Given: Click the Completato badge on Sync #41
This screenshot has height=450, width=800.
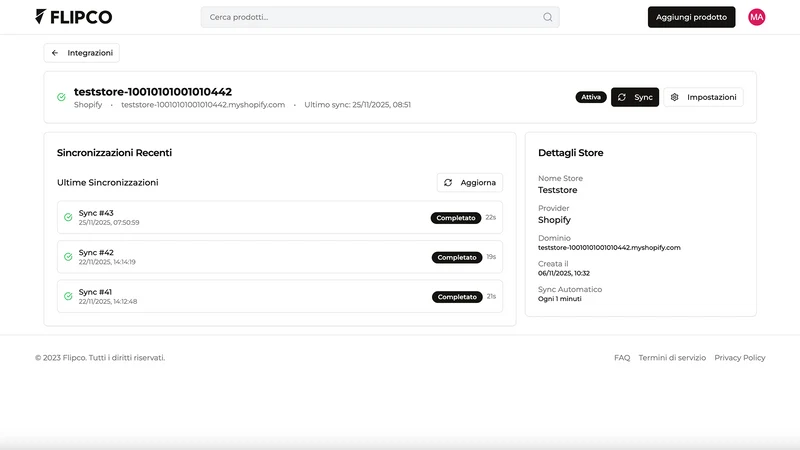Looking at the screenshot, I should pos(457,297).
